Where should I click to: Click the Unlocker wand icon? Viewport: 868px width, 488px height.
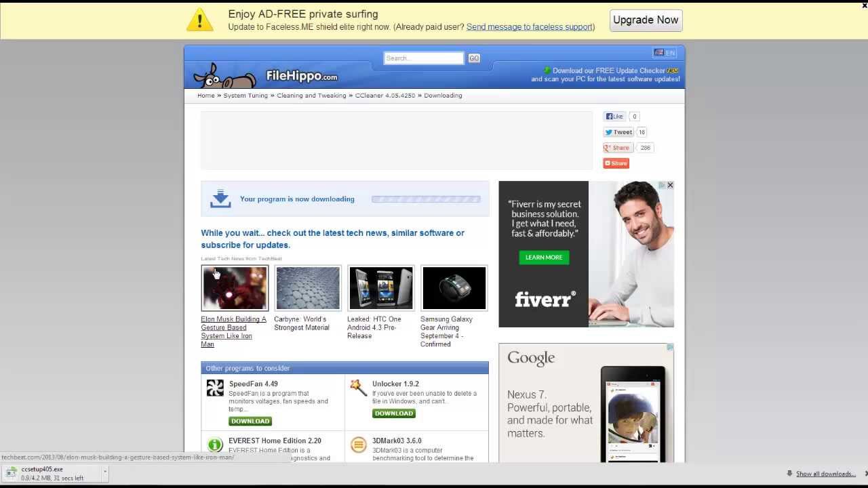[x=358, y=388]
